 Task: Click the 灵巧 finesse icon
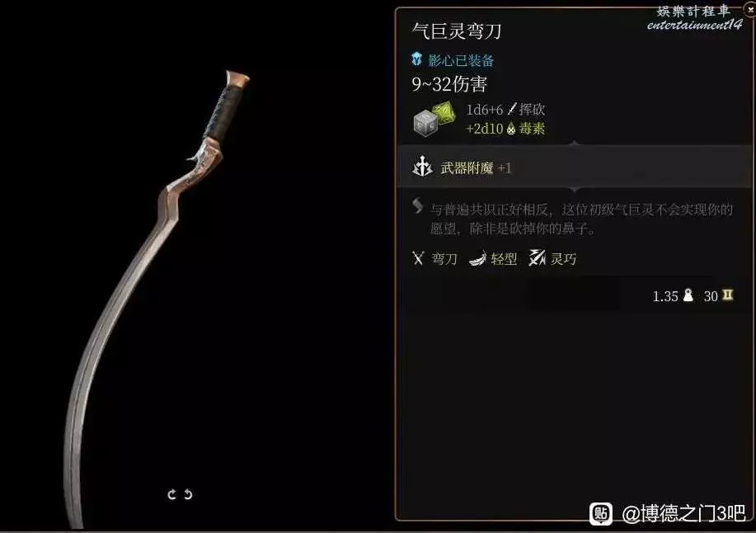[537, 258]
